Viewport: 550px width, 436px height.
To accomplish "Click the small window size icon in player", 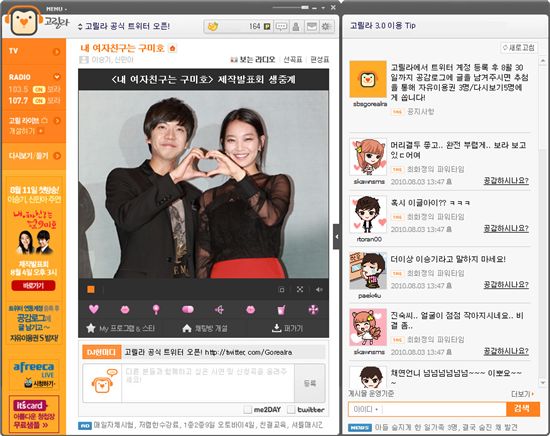I will click(281, 290).
